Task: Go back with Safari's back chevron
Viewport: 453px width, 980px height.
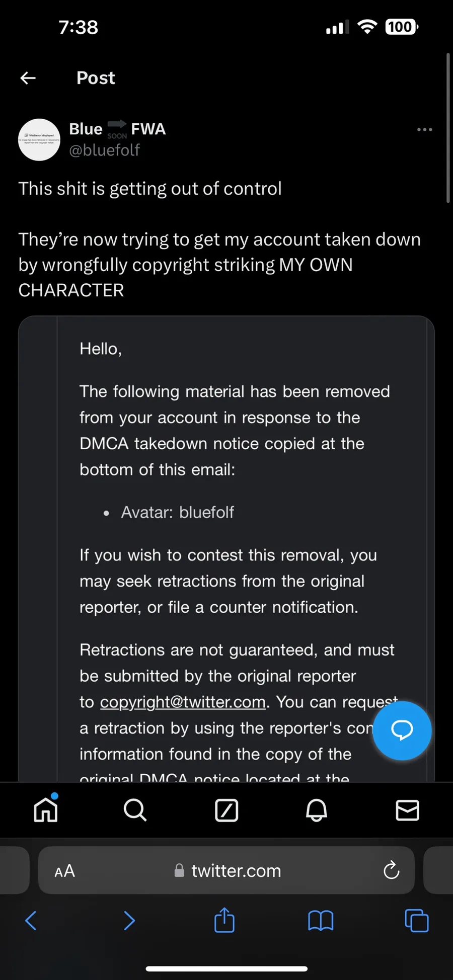Action: [x=31, y=921]
